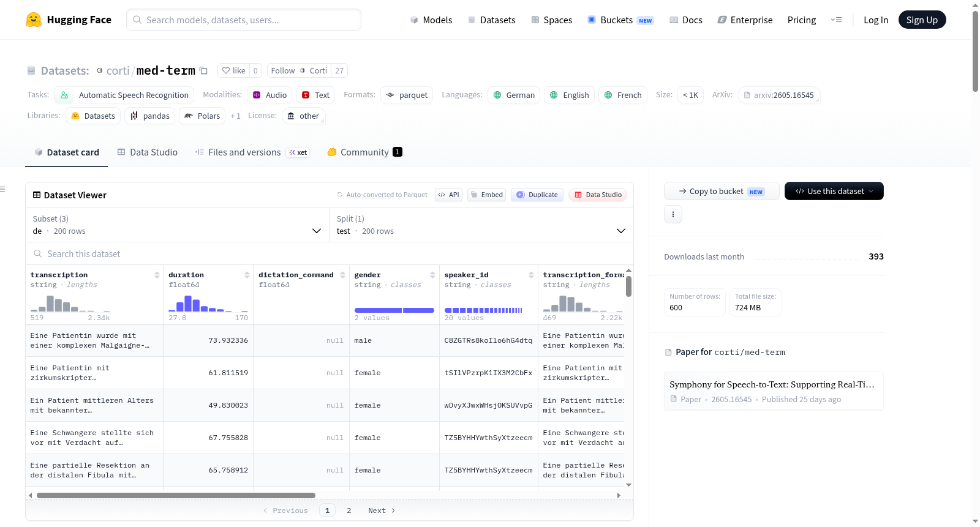Open the corti organization link in title

point(118,71)
